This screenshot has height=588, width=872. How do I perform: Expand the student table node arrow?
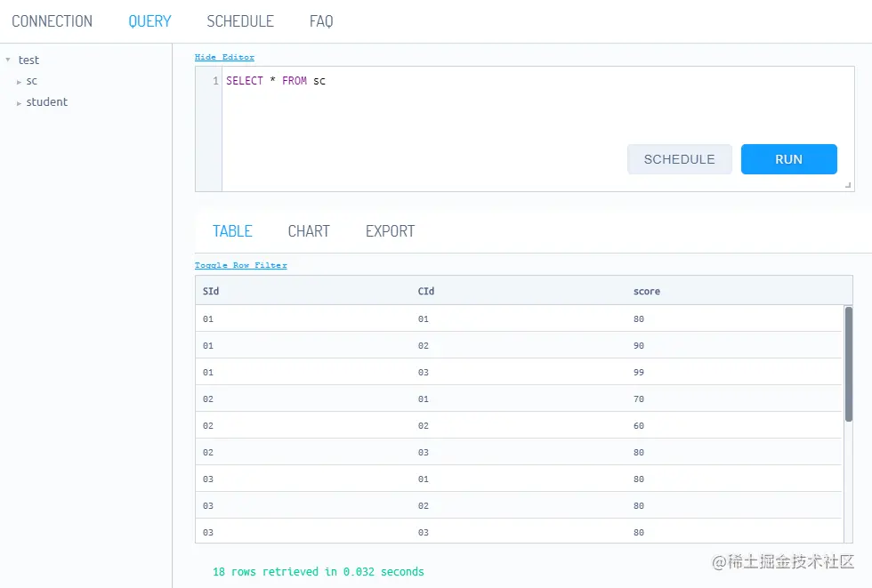coord(19,103)
